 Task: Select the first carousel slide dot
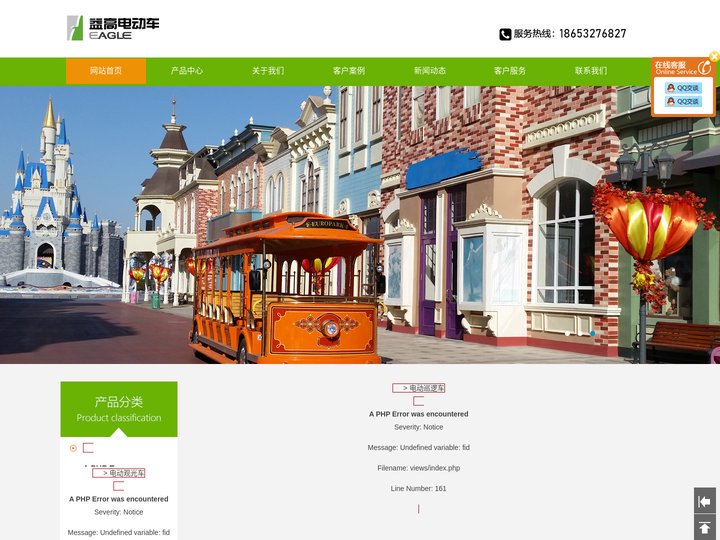tap(568, 333)
